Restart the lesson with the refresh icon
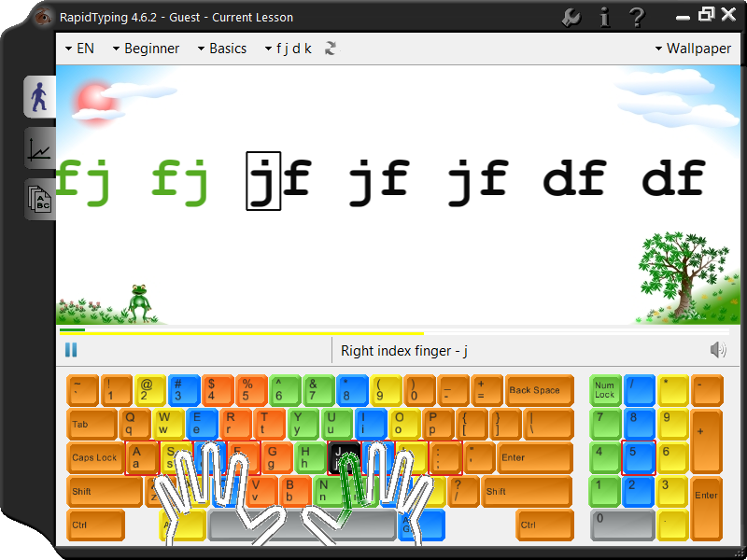This screenshot has width=747, height=560. [x=330, y=48]
